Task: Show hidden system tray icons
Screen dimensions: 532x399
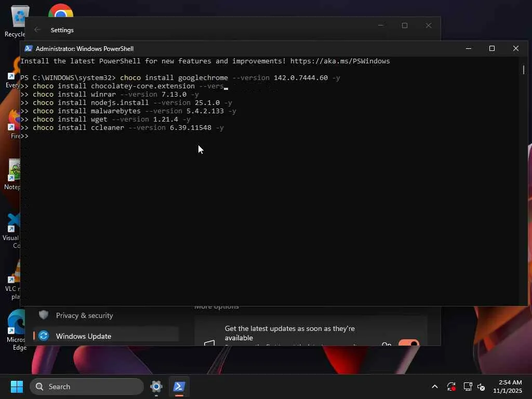Action: point(435,387)
